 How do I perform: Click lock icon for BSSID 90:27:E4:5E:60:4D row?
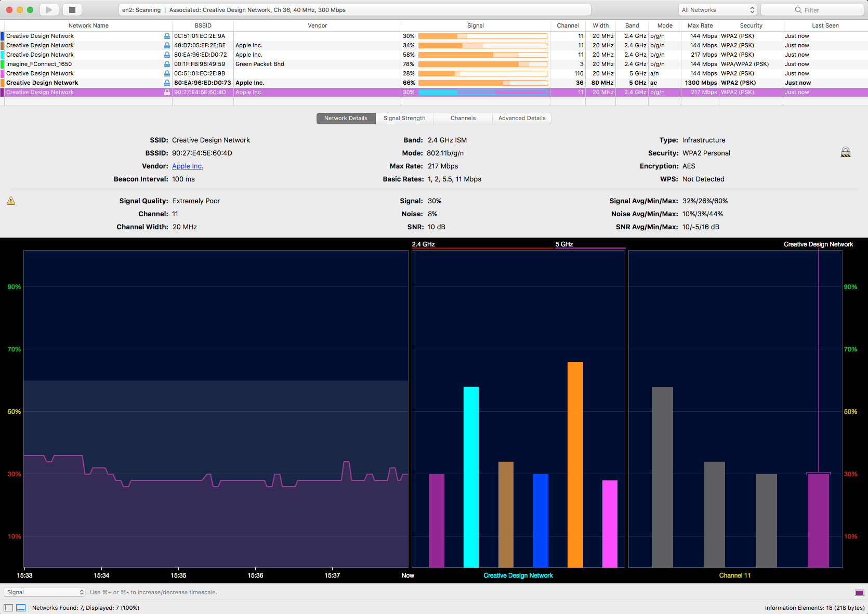(x=167, y=93)
